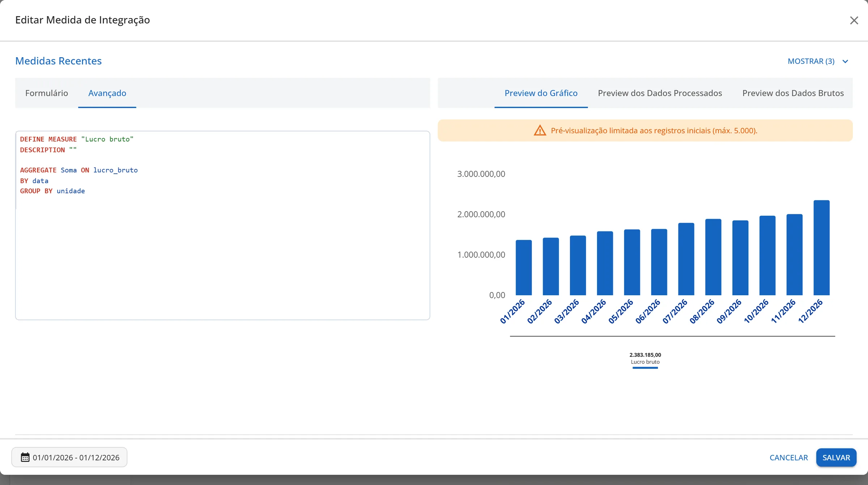The image size is (868, 485).
Task: Click the bar for 11/2026
Action: click(x=795, y=255)
